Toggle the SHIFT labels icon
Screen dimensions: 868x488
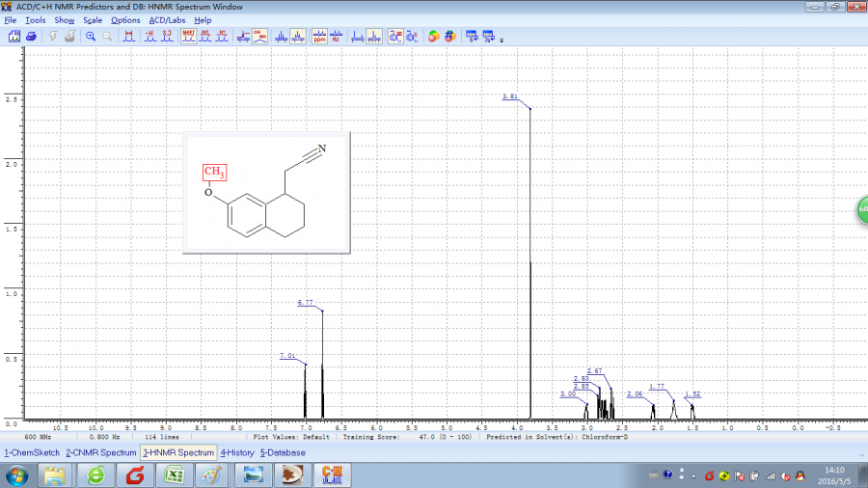coord(188,37)
